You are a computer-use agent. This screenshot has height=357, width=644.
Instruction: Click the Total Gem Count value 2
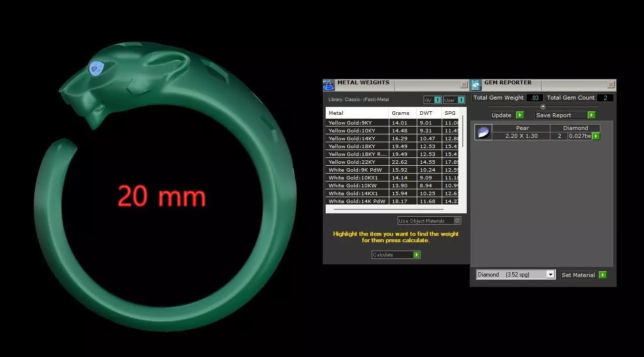click(x=605, y=98)
